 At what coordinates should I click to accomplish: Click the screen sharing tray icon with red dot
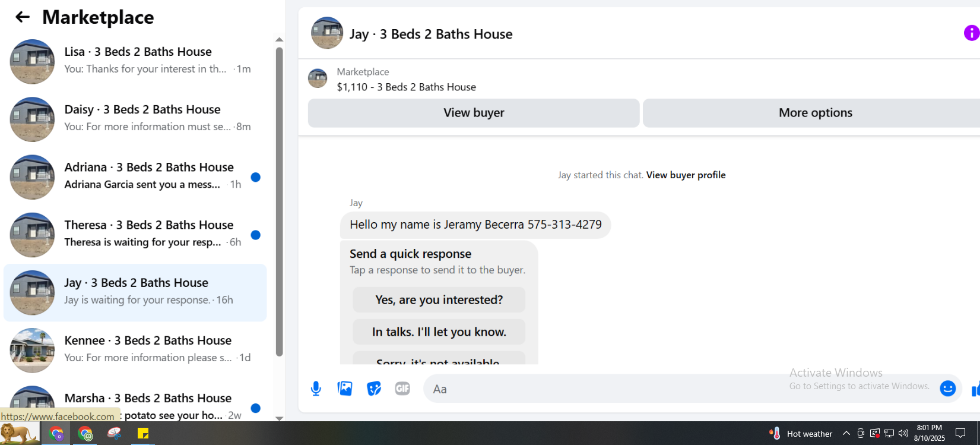pyautogui.click(x=875, y=434)
